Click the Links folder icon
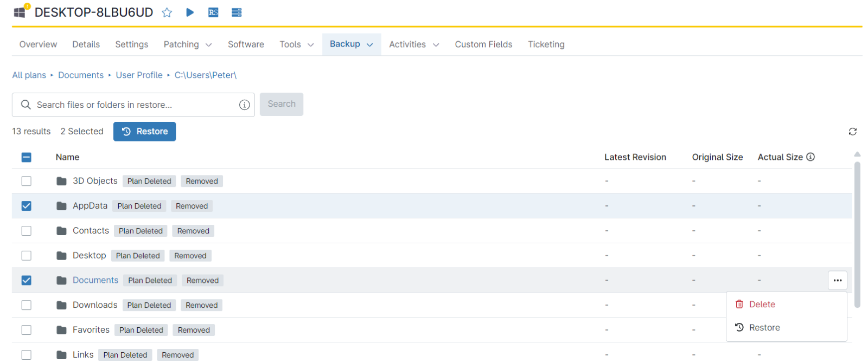The image size is (868, 363). coord(62,355)
